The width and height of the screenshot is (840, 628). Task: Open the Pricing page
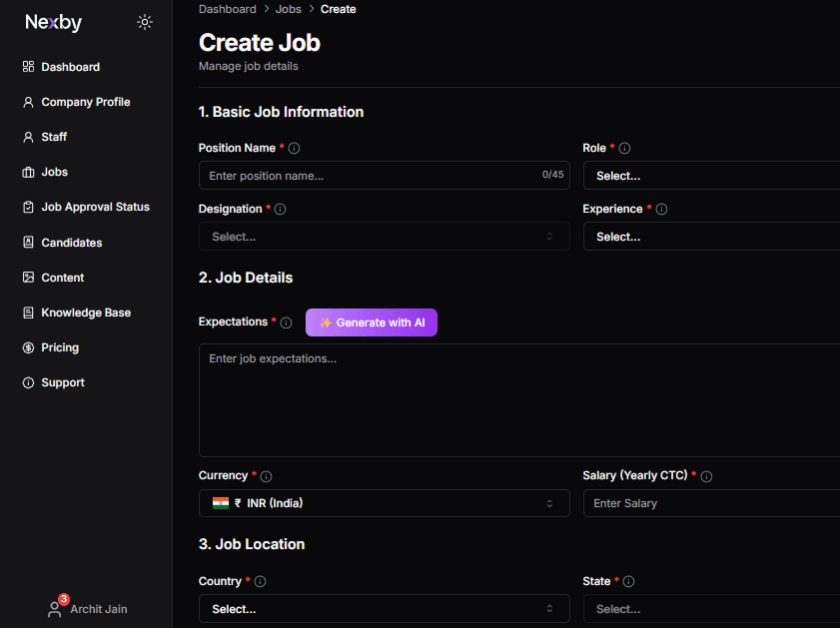[62, 346]
